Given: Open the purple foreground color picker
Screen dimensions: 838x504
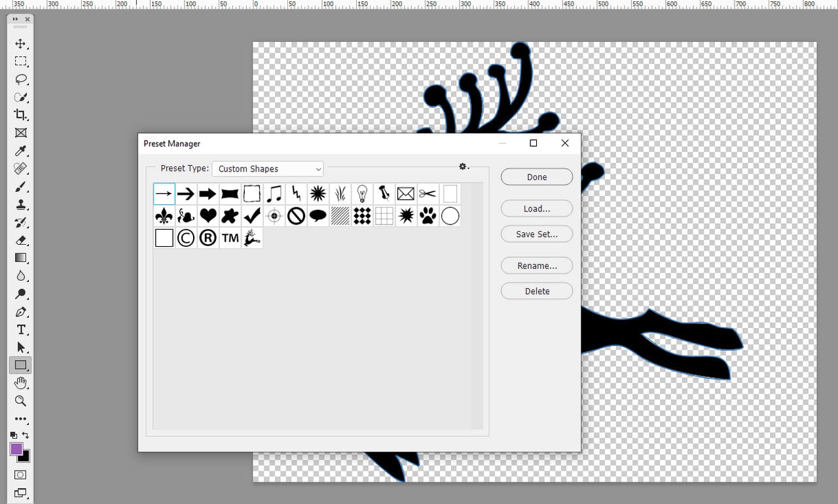Looking at the screenshot, I should [16, 449].
